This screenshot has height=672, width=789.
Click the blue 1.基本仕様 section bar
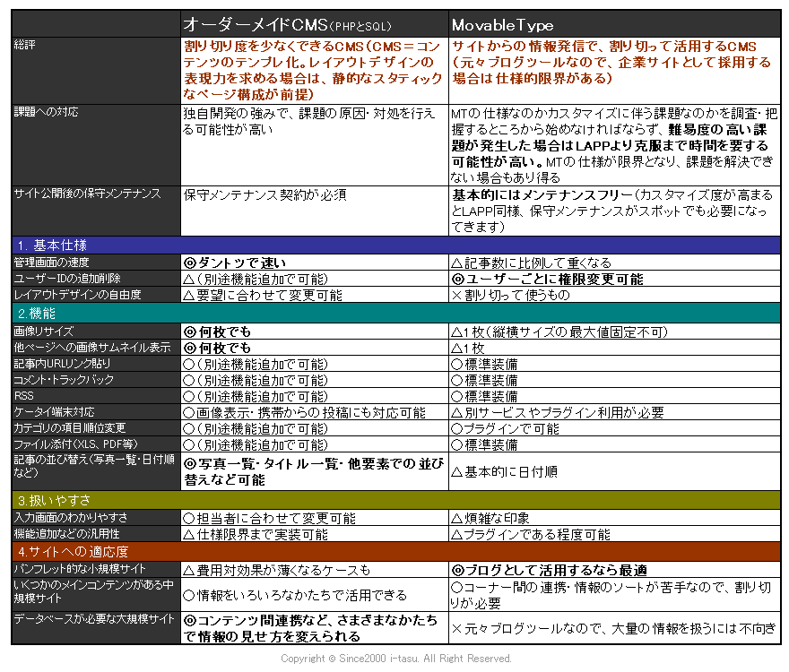[x=394, y=245]
